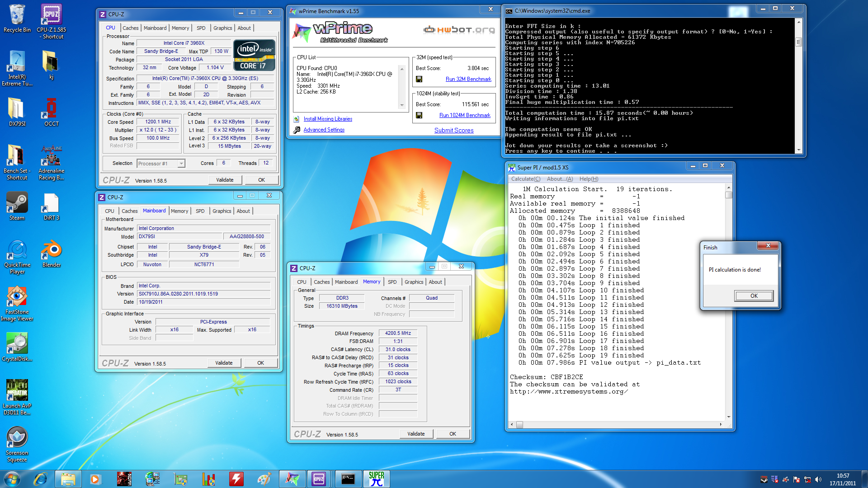
Task: Open the Recycle Bin desktop icon
Action: tap(17, 18)
